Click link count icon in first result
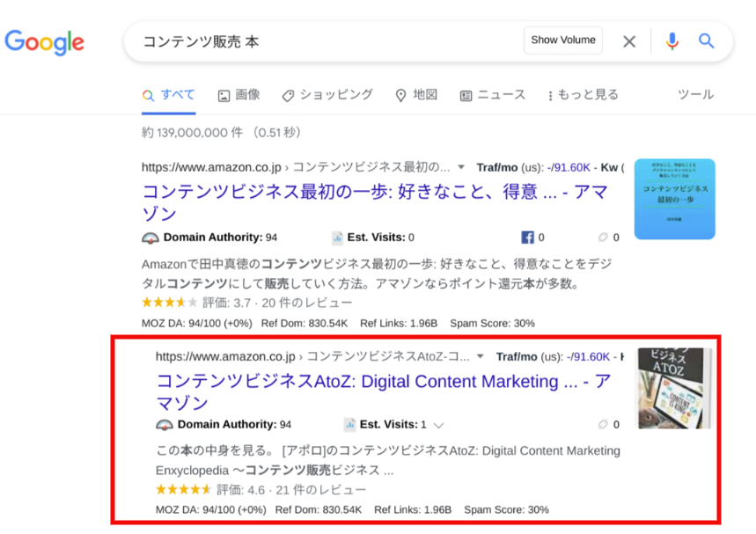The width and height of the screenshot is (756, 534). point(603,238)
